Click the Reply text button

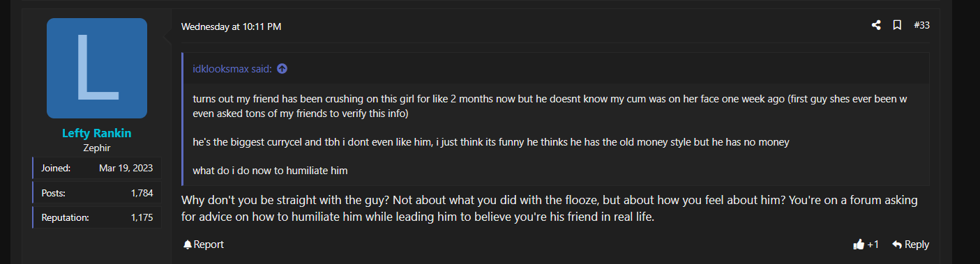point(917,244)
